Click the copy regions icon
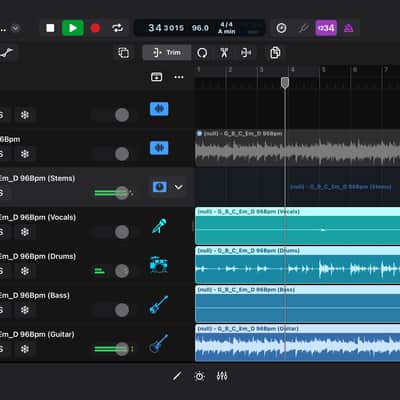Viewport: 400px width, 400px height. tap(275, 53)
